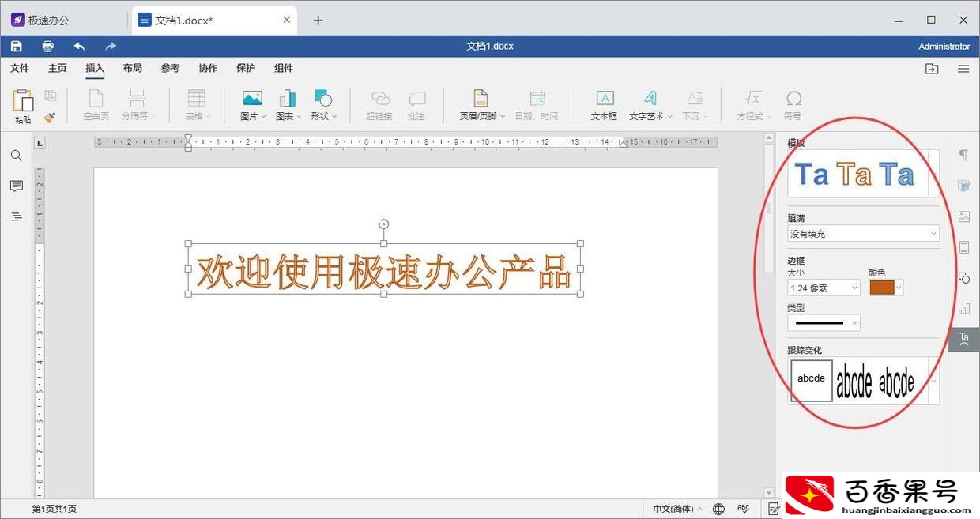Open the 文件 menu

pyautogui.click(x=20, y=69)
